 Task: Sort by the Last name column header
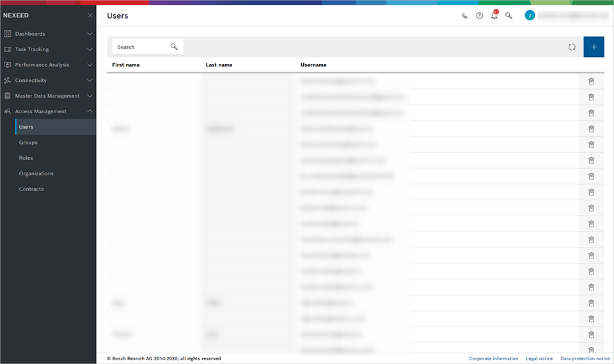219,65
